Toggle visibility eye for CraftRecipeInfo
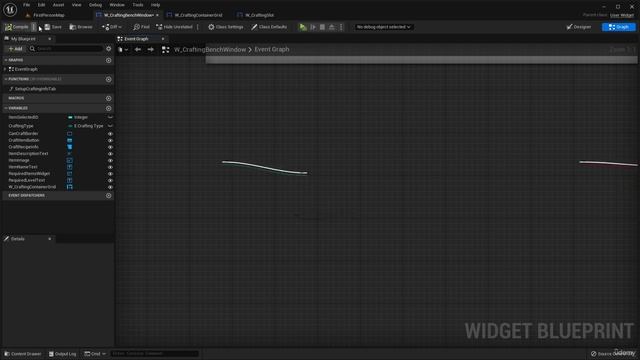Viewport: 640px width, 360px height. tap(110, 147)
